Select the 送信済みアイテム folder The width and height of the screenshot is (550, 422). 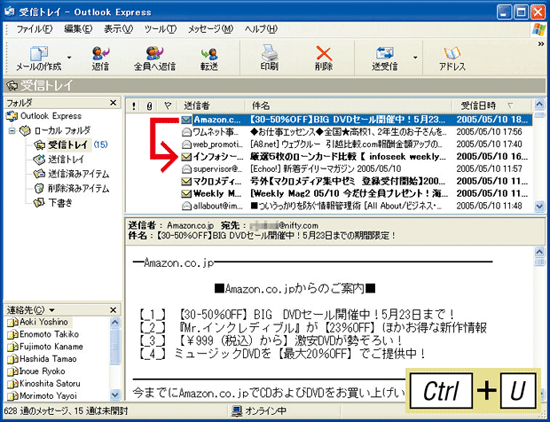71,174
